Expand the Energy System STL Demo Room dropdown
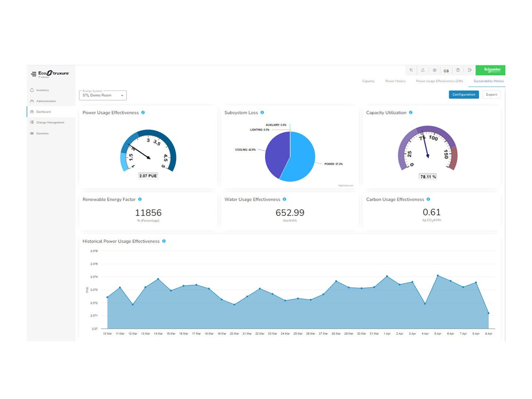532x399 pixels. coord(103,95)
